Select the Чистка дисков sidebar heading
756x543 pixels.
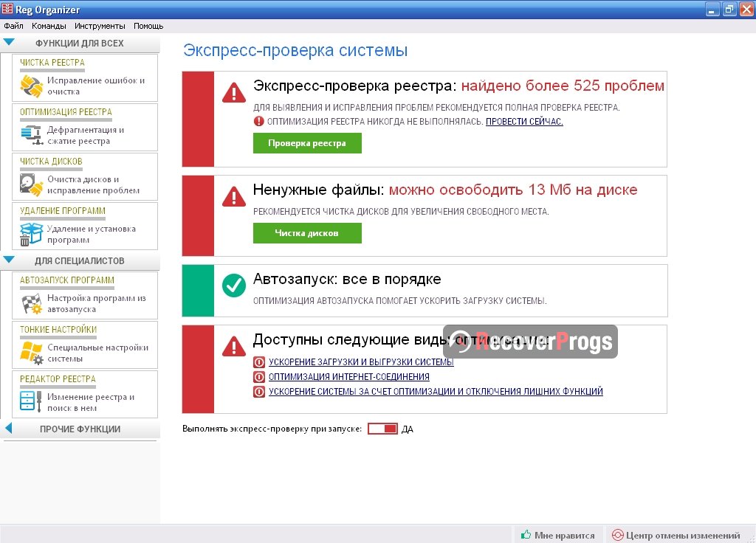coord(51,162)
